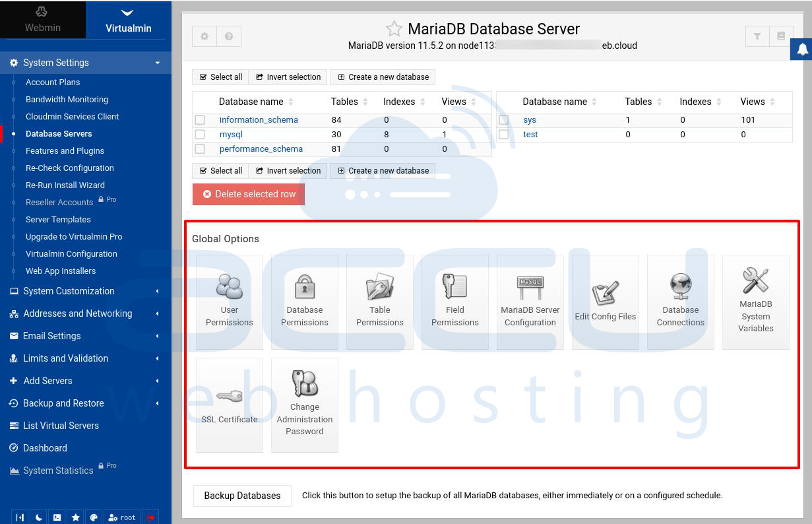Open Edit Config Files icon
This screenshot has height=524, width=812.
(606, 302)
